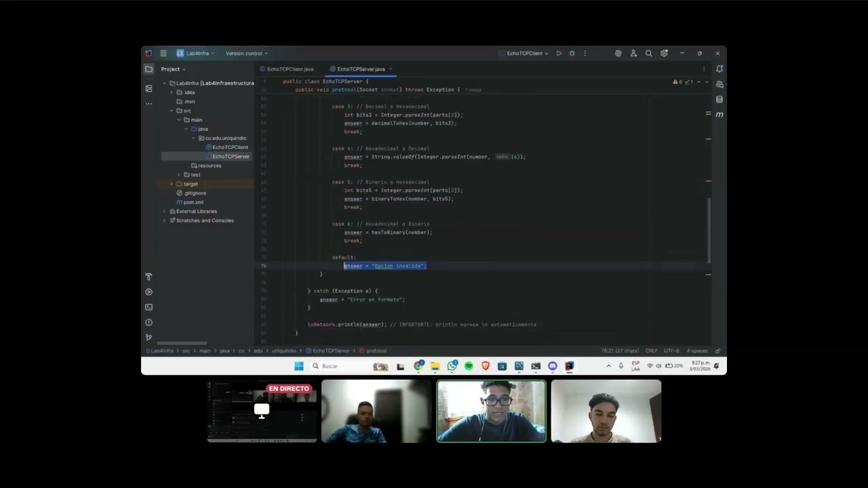Click the Windows Start button
The width and height of the screenshot is (868, 488).
(x=298, y=366)
